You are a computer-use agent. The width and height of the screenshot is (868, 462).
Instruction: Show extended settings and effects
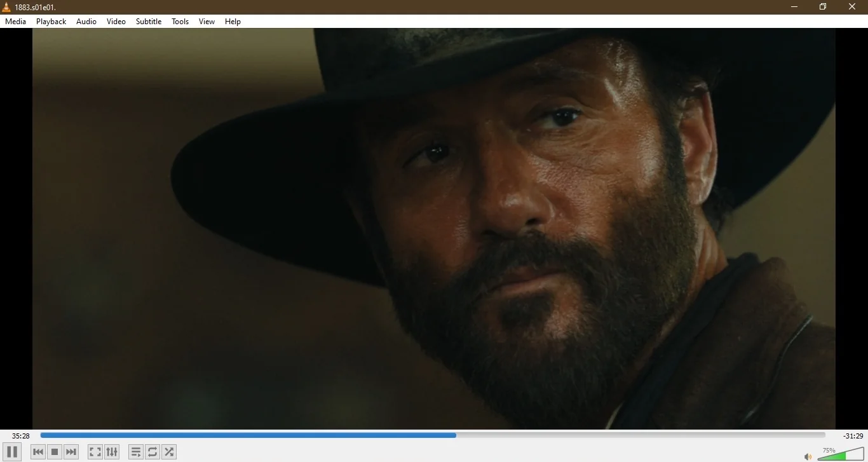pos(112,452)
